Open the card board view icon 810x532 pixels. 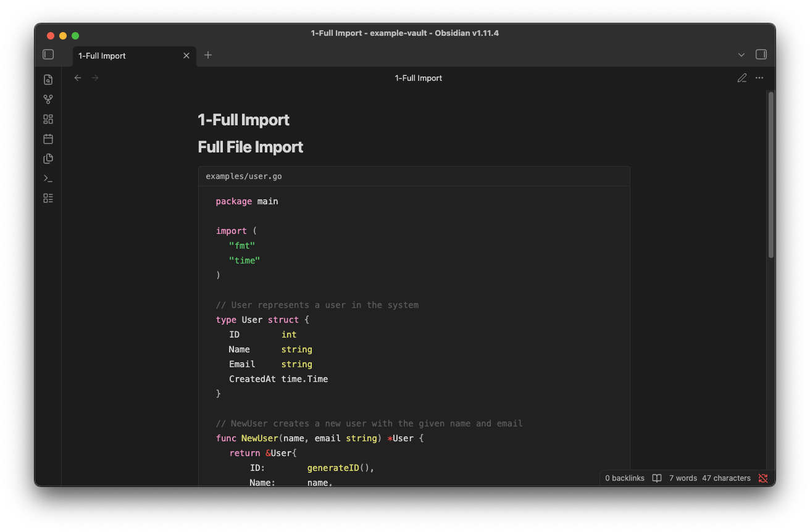coord(48,118)
